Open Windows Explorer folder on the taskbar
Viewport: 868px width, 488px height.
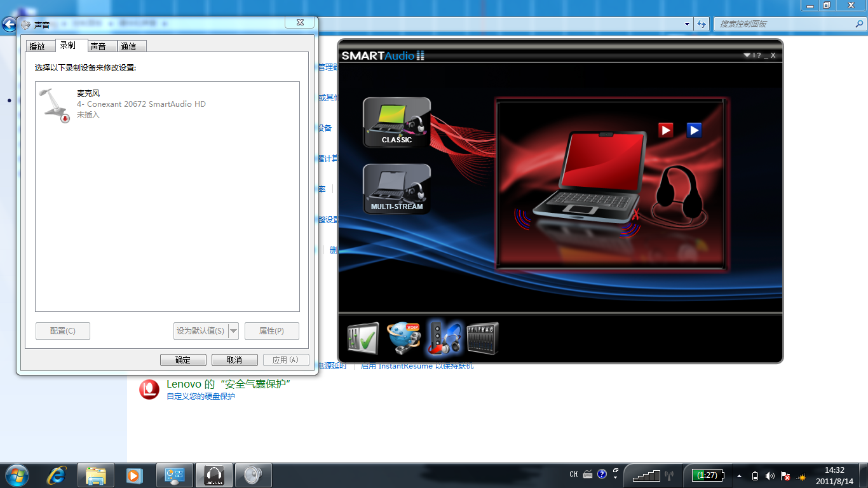96,475
